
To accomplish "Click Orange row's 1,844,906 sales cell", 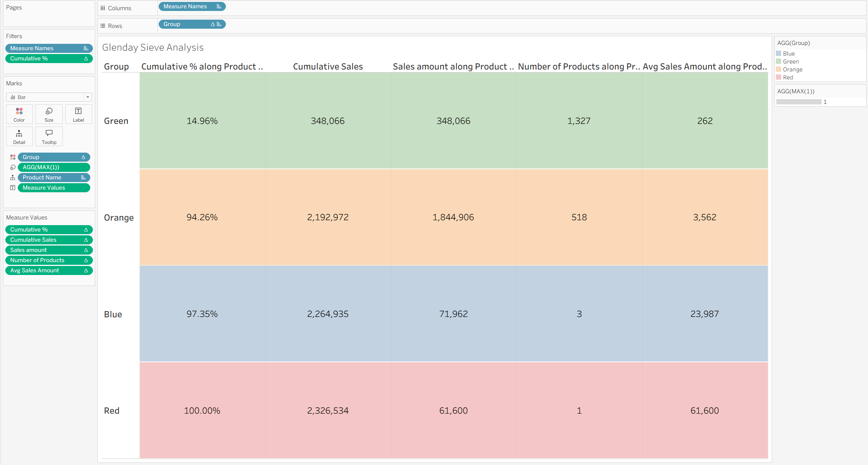I will click(453, 217).
